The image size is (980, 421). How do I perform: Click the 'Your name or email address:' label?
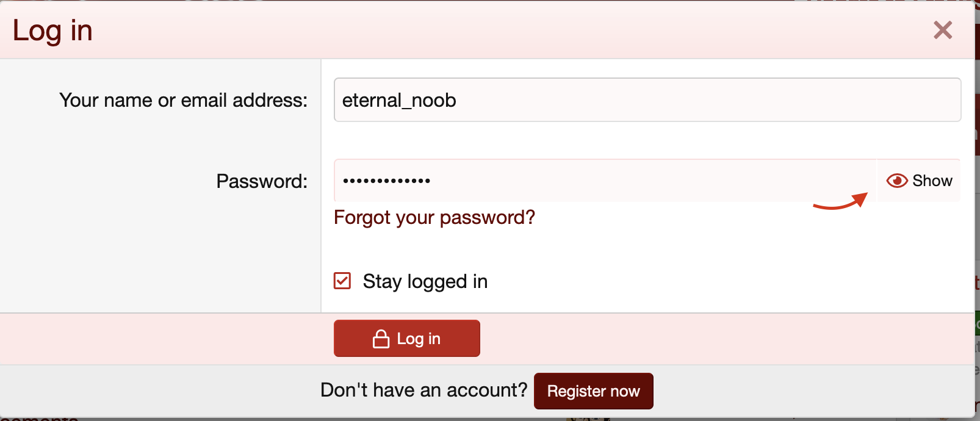[x=183, y=100]
